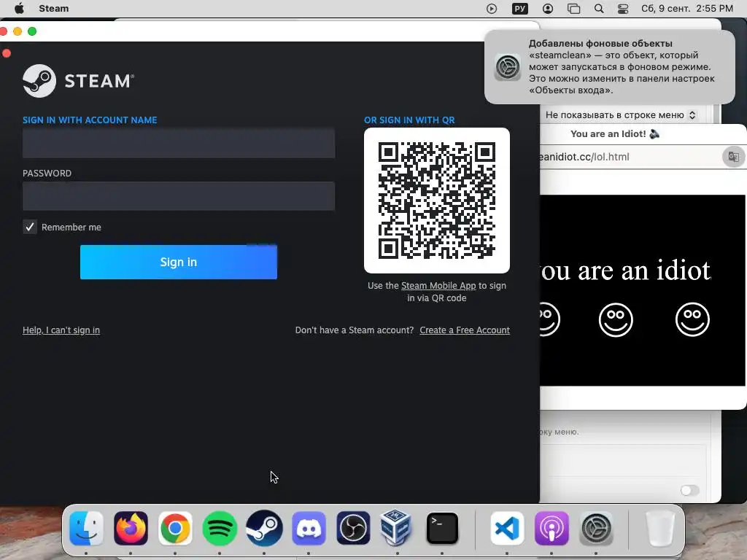The height and width of the screenshot is (560, 747).
Task: Launch VirtualBox from the Dock
Action: click(398, 526)
